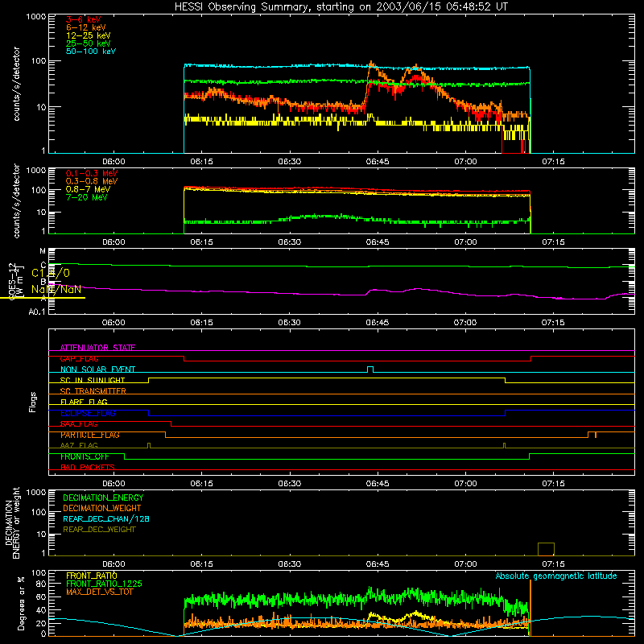Image resolution: width=644 pixels, height=644 pixels.
Task: Click the 0.1-0.3 MeV legend entry
Action: click(x=92, y=173)
